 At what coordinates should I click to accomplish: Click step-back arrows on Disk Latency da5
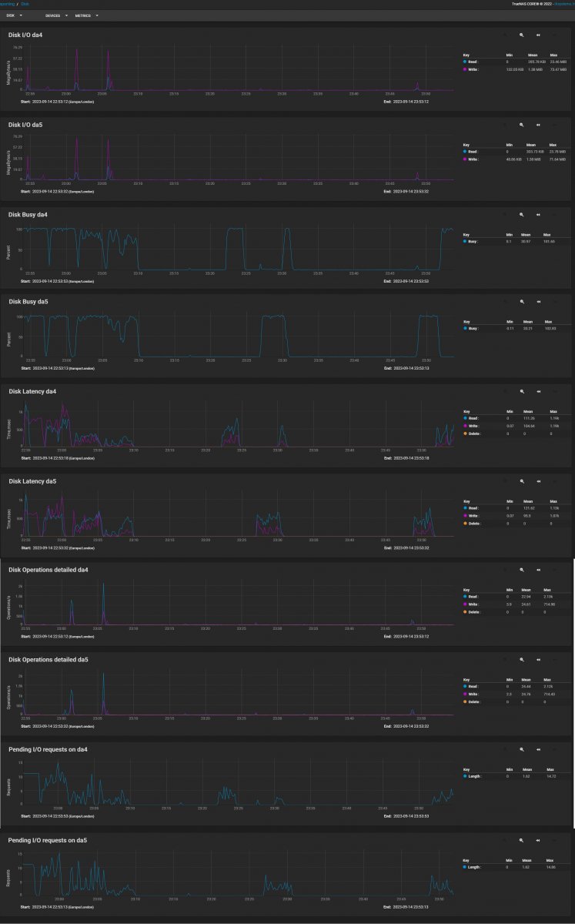coord(538,480)
